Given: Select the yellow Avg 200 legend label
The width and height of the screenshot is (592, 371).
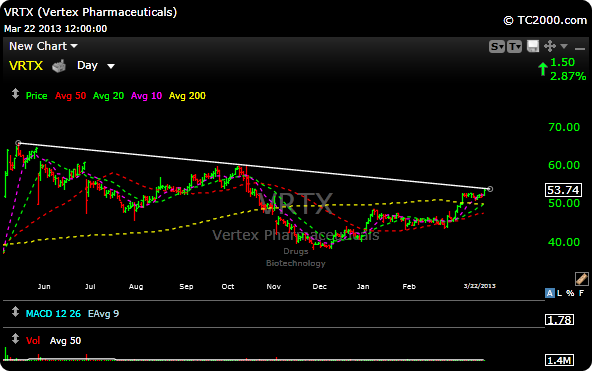Looking at the screenshot, I should (187, 96).
